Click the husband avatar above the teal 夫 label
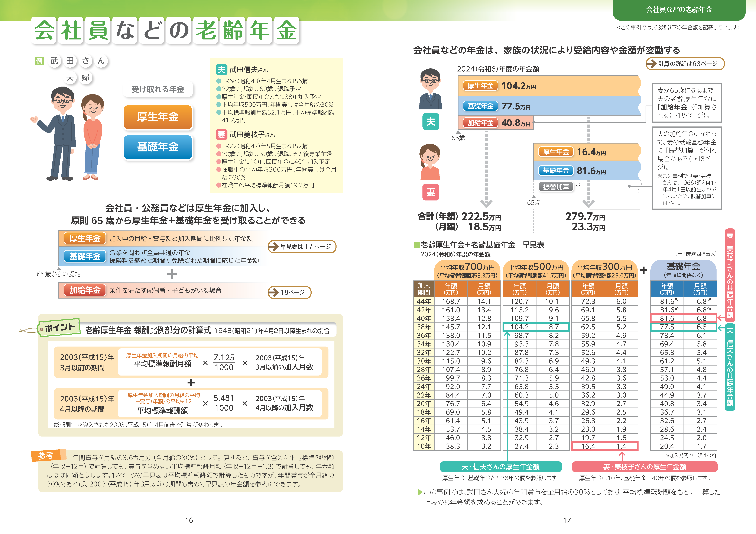This screenshot has height=534, width=756. (x=430, y=89)
